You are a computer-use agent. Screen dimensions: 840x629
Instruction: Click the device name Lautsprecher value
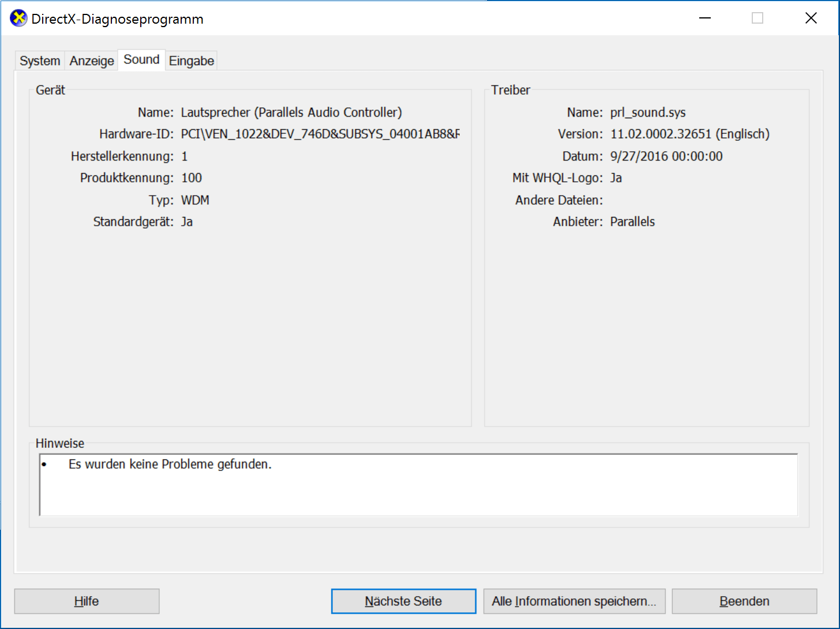point(291,113)
